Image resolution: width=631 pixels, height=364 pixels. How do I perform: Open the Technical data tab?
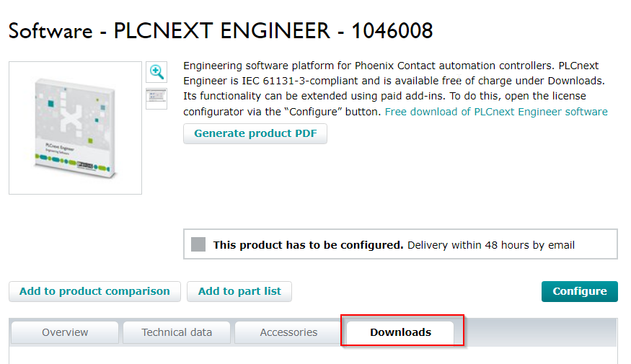tap(177, 332)
